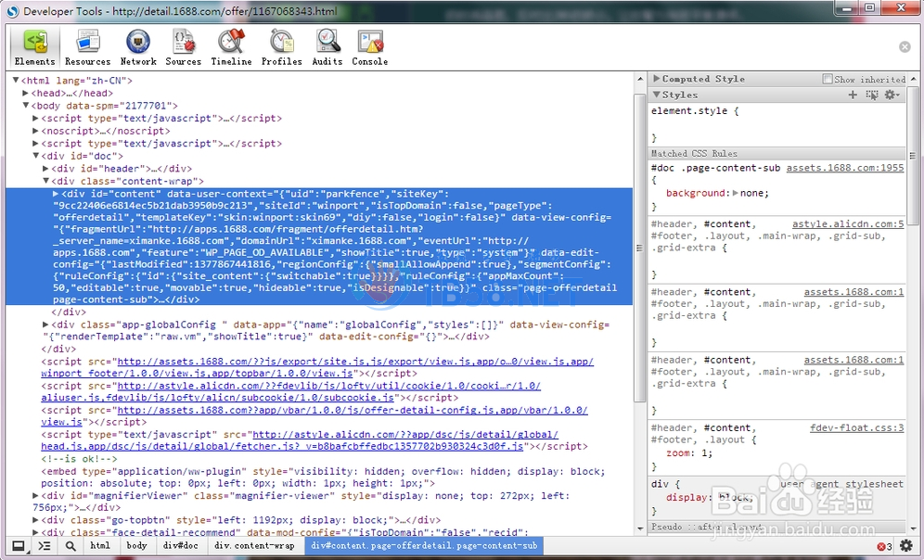The height and width of the screenshot is (560, 924).
Task: Toggle element state icon in Styles header
Action: pos(871,95)
